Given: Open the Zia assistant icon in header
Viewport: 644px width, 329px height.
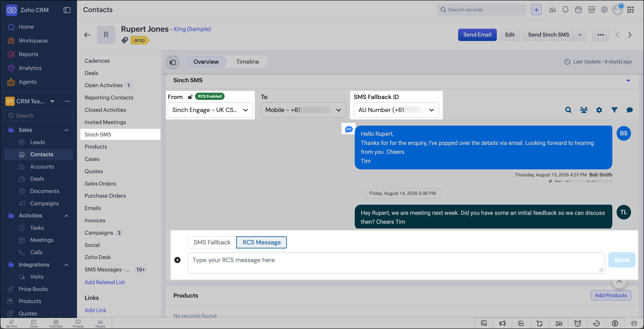Looking at the screenshot, I should click(x=552, y=10).
